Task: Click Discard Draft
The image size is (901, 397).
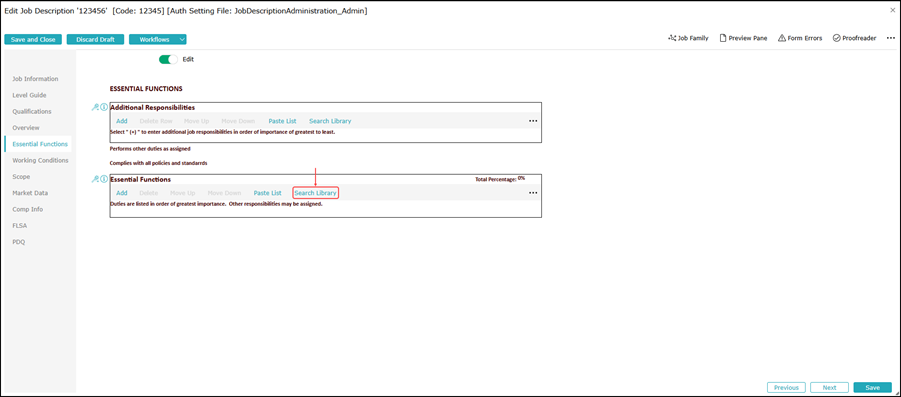Action: coord(95,39)
